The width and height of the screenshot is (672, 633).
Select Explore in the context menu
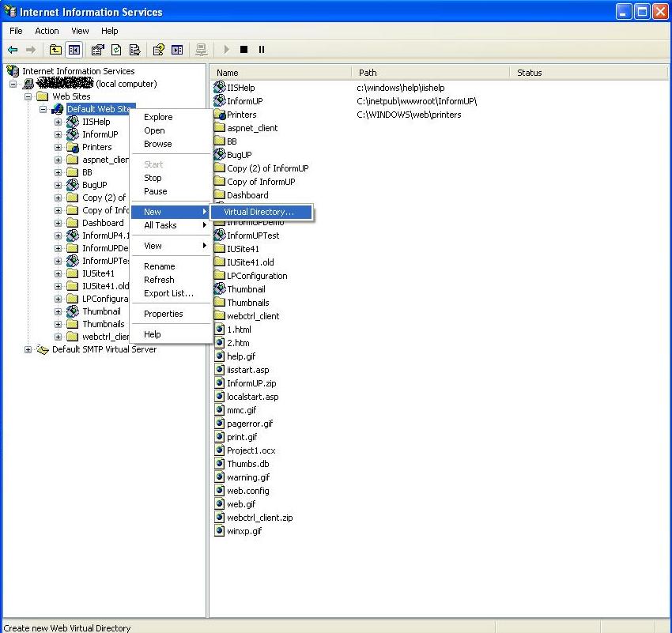(x=171, y=117)
